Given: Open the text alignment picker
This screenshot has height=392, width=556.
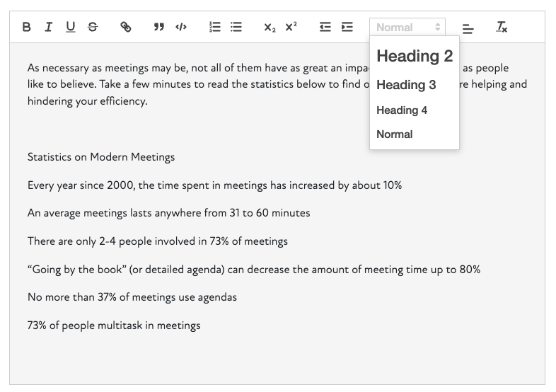Looking at the screenshot, I should tap(468, 28).
